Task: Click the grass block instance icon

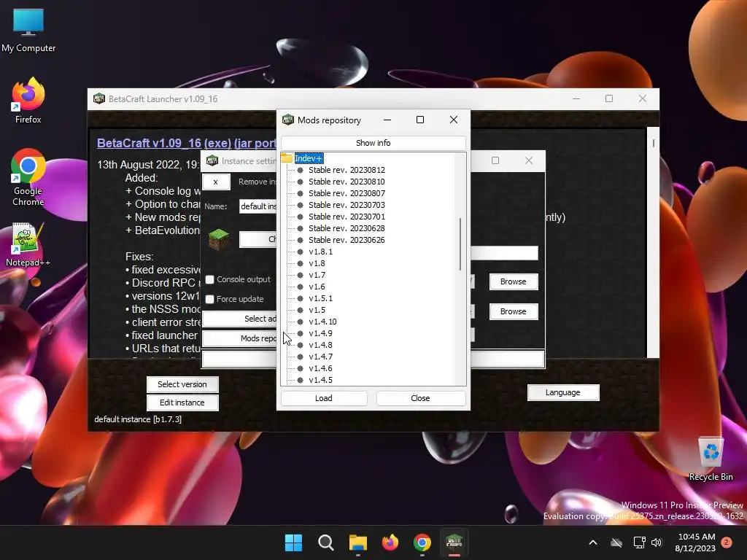Action: 219,239
